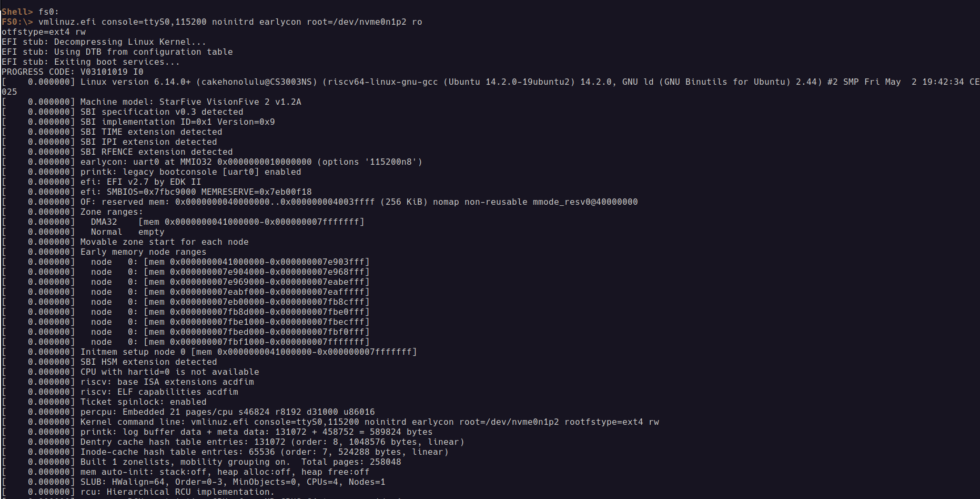
Task: Click the 'SLUB: HWalign=64' line
Action: click(233, 482)
